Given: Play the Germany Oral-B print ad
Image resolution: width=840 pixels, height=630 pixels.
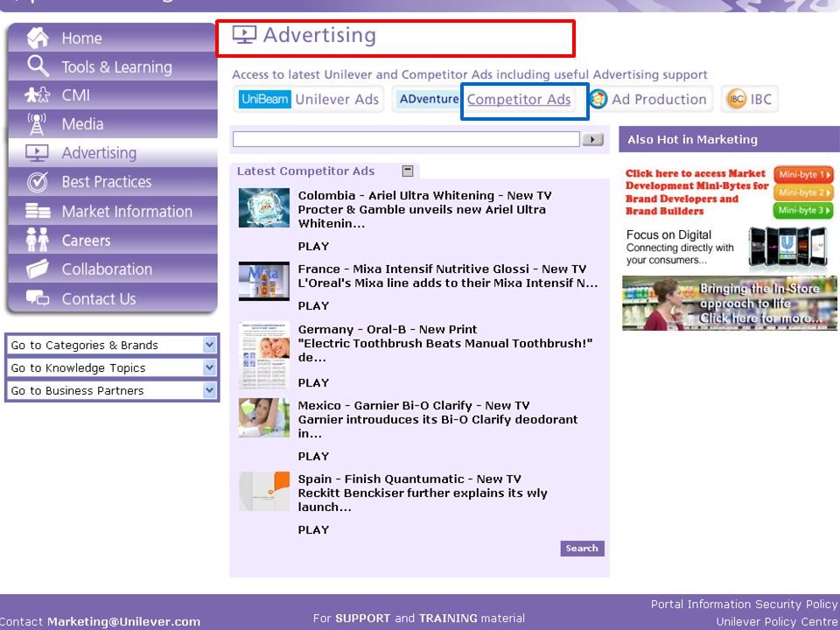Looking at the screenshot, I should pyautogui.click(x=313, y=383).
